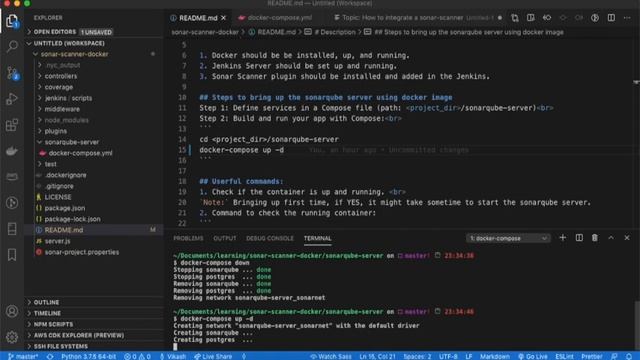The image size is (640, 360).
Task: Open the Explorer view in the activity bar
Action: click(12, 21)
